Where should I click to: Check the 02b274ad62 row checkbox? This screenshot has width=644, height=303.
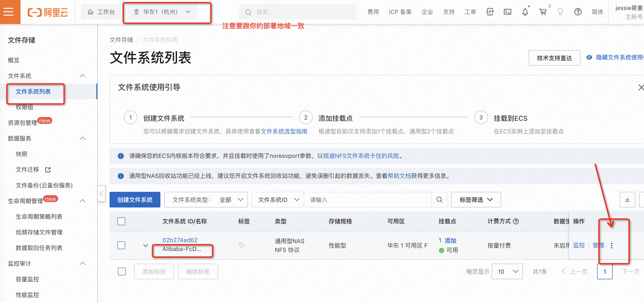coord(121,245)
